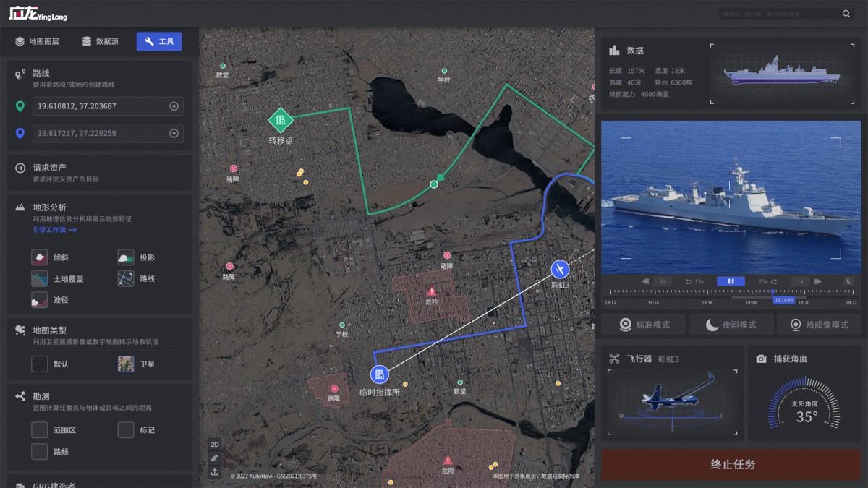This screenshot has width=868, height=488.
Task: Open the map edit pencil tool
Action: click(x=215, y=458)
